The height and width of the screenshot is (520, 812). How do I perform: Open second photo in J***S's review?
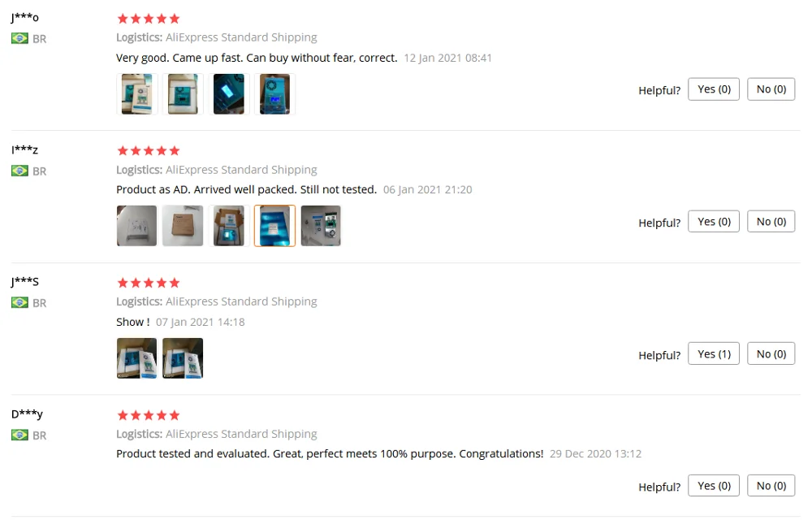(x=183, y=358)
